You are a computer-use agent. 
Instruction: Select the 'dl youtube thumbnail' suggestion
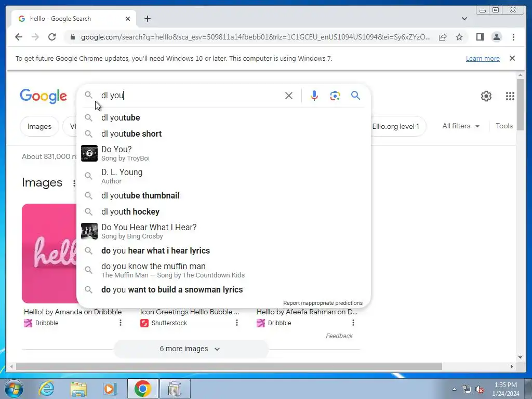pyautogui.click(x=223, y=196)
